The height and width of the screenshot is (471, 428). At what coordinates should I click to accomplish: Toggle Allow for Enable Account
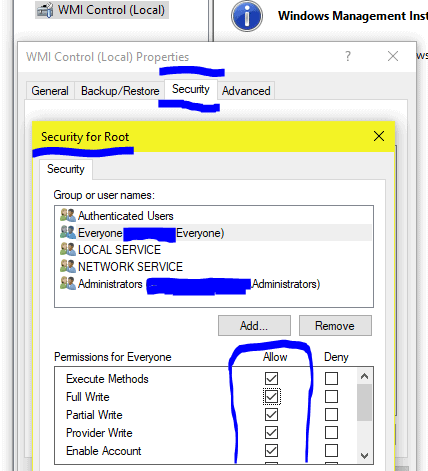pyautogui.click(x=271, y=450)
